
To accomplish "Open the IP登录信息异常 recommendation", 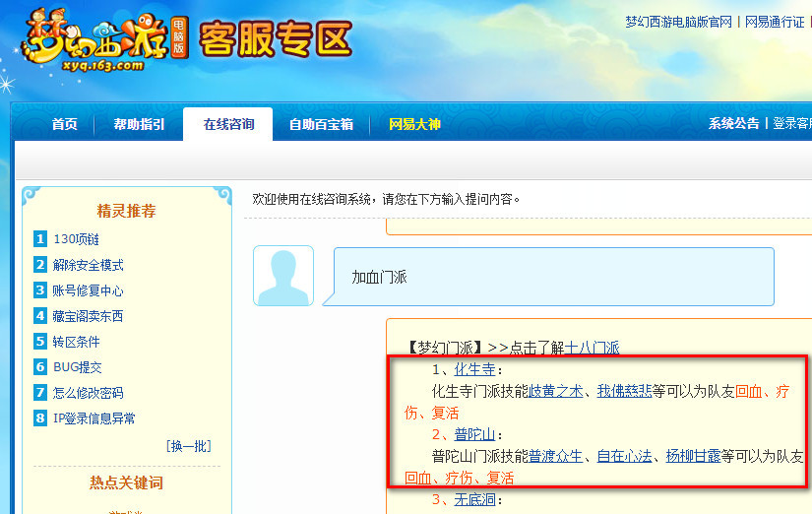I will (94, 418).
